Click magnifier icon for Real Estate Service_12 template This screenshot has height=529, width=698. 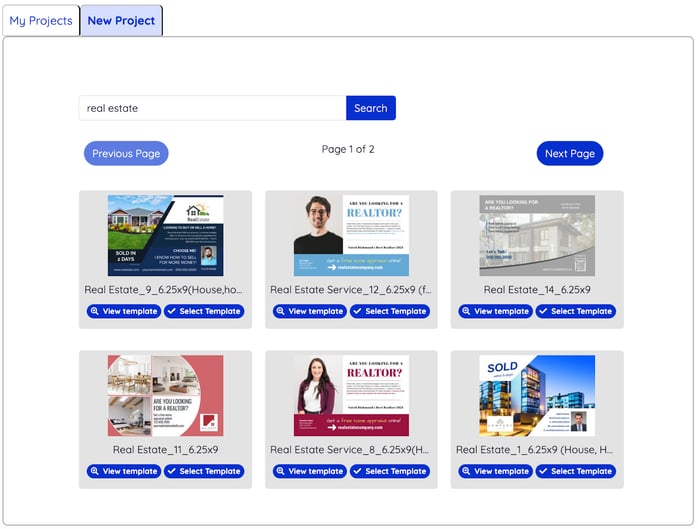point(281,311)
